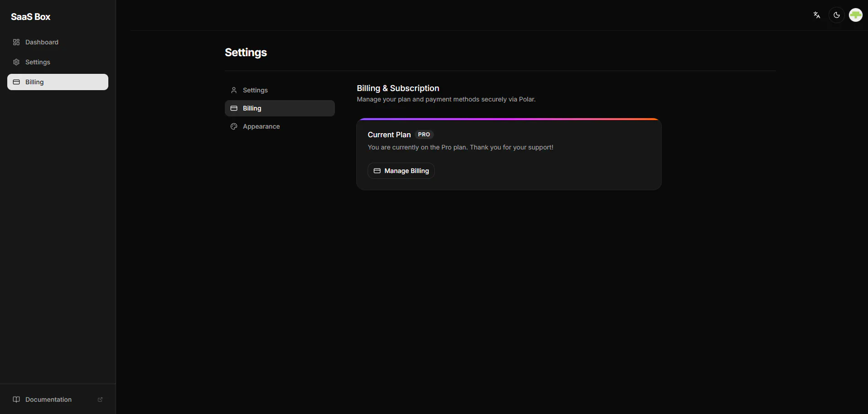Select the Billing tab in settings navigation
This screenshot has height=414, width=868.
(280, 108)
